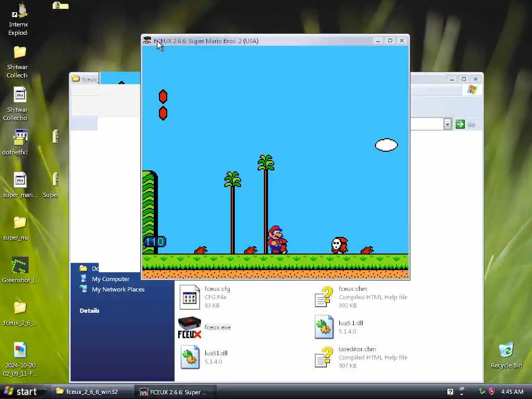Open the Greenshot installer desktop icon
The height and width of the screenshot is (399, 532).
point(20,265)
